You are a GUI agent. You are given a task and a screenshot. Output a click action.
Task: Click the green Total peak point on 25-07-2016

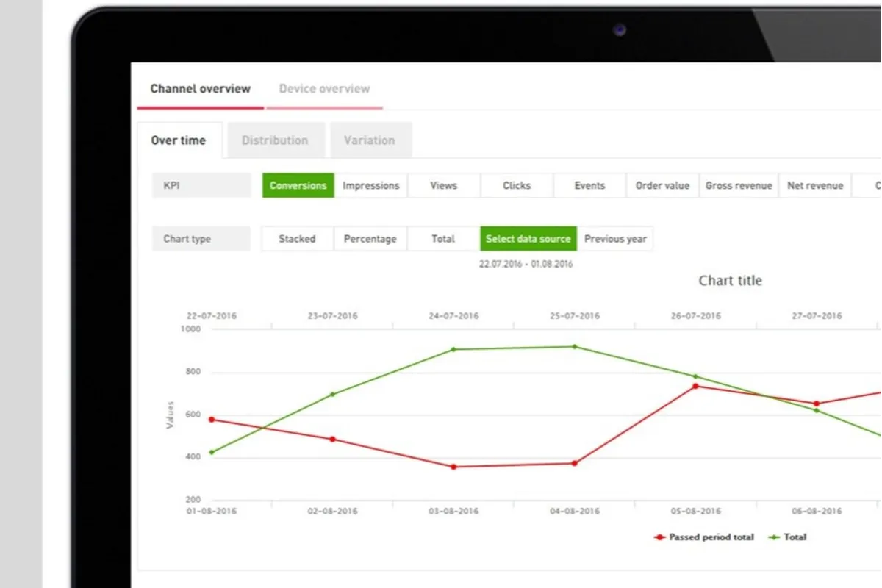[x=575, y=347]
